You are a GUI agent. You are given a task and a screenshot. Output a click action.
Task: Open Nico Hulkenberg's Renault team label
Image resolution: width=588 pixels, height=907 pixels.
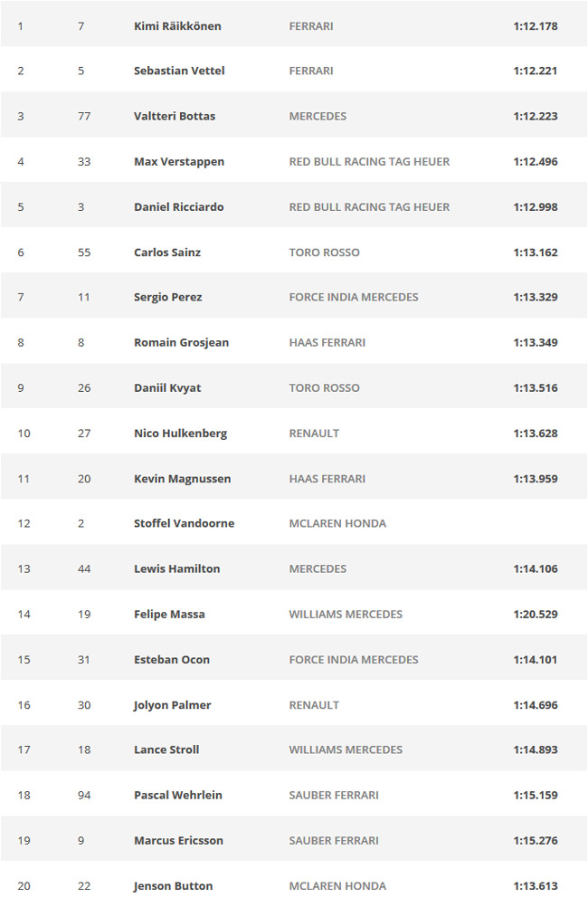click(x=314, y=434)
